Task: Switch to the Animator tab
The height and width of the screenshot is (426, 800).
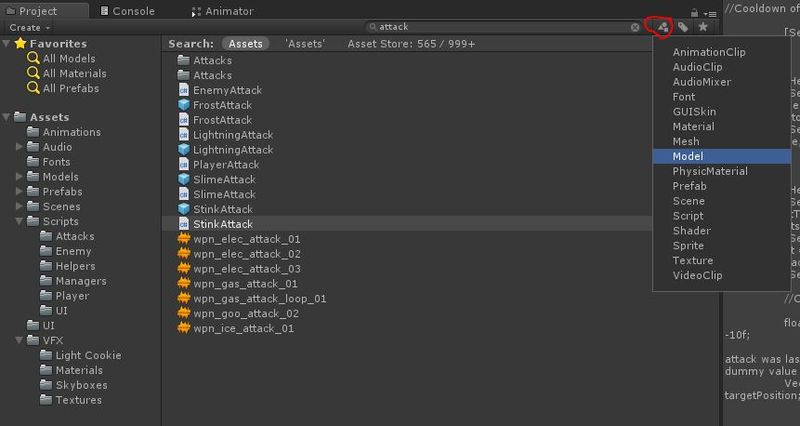Action: [x=222, y=11]
